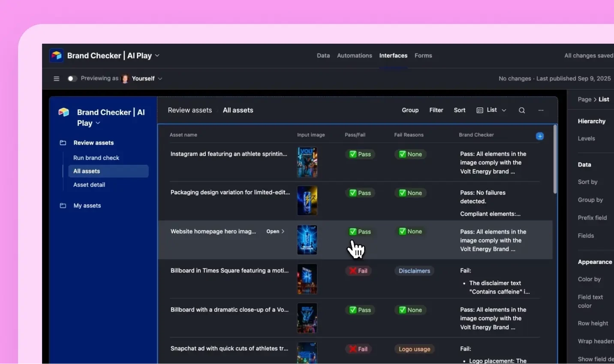Click the Review assets folder icon

tap(63, 143)
